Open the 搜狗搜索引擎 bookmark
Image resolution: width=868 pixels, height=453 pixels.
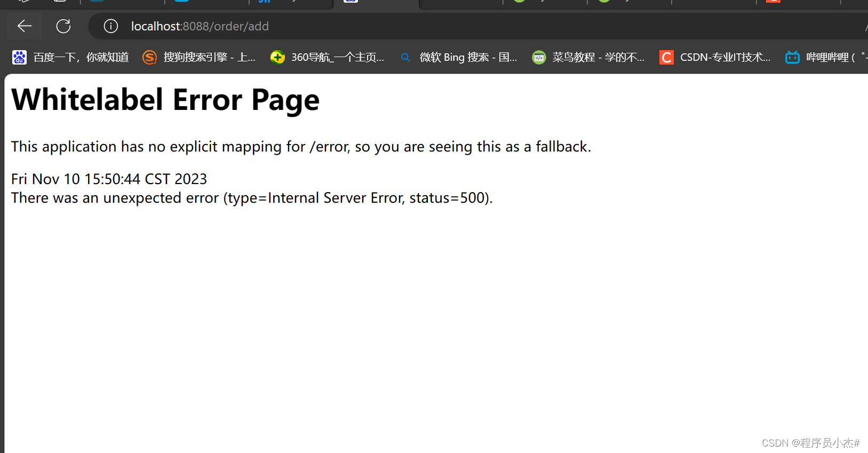(200, 57)
